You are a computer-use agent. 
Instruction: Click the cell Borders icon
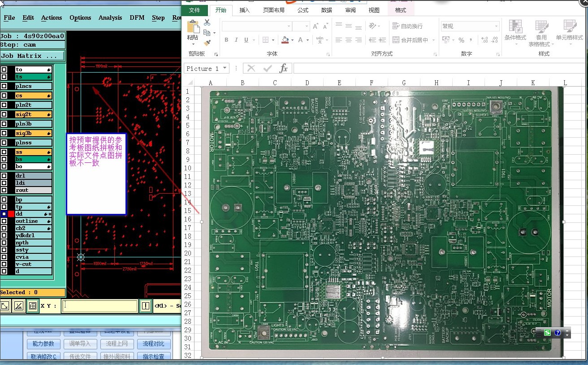point(265,40)
